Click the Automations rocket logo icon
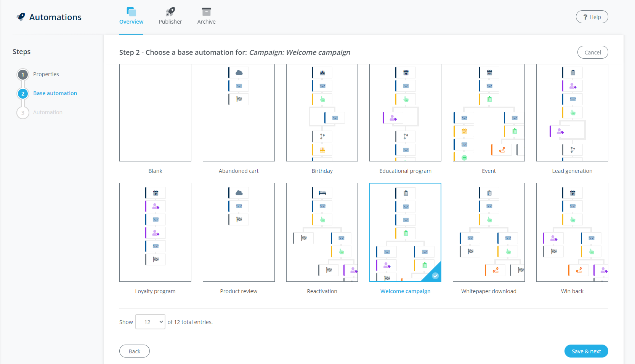Screen dimensions: 635x364 (x=21, y=17)
